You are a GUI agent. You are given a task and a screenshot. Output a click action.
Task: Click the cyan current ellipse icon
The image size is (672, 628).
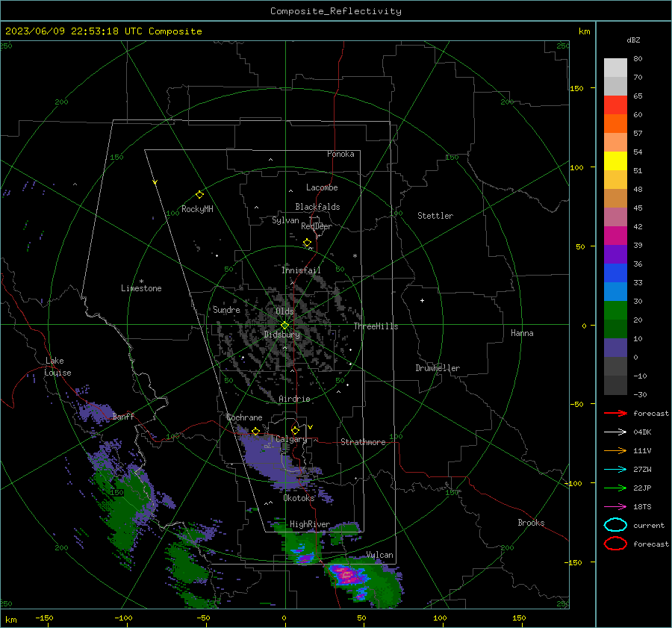[615, 525]
